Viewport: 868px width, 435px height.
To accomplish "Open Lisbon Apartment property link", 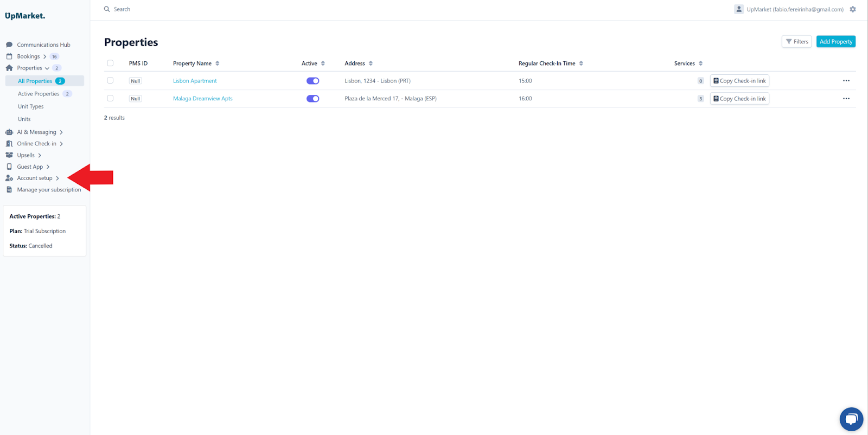I will click(195, 81).
